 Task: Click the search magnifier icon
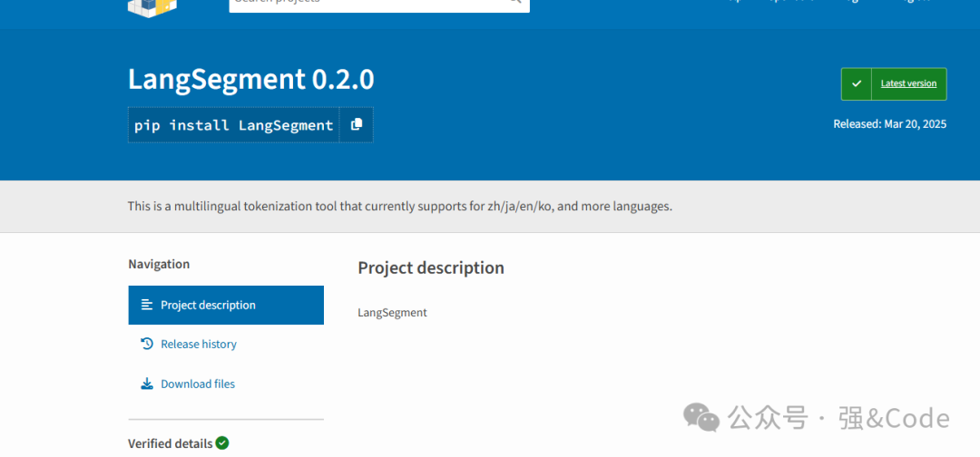click(515, 3)
